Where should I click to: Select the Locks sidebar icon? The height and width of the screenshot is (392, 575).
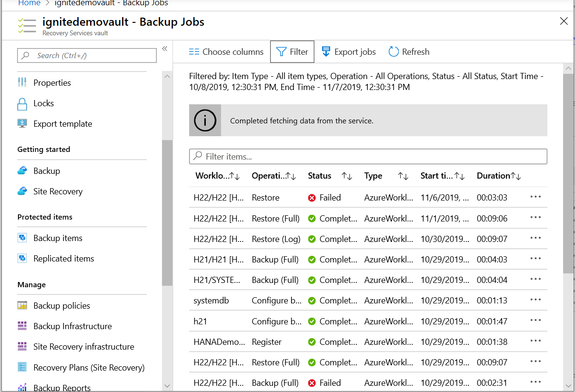(23, 103)
